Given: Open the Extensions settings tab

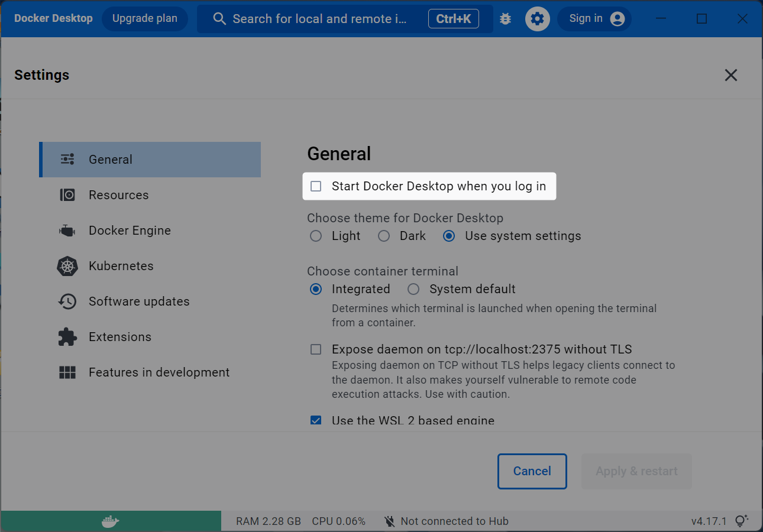Looking at the screenshot, I should pyautogui.click(x=150, y=337).
